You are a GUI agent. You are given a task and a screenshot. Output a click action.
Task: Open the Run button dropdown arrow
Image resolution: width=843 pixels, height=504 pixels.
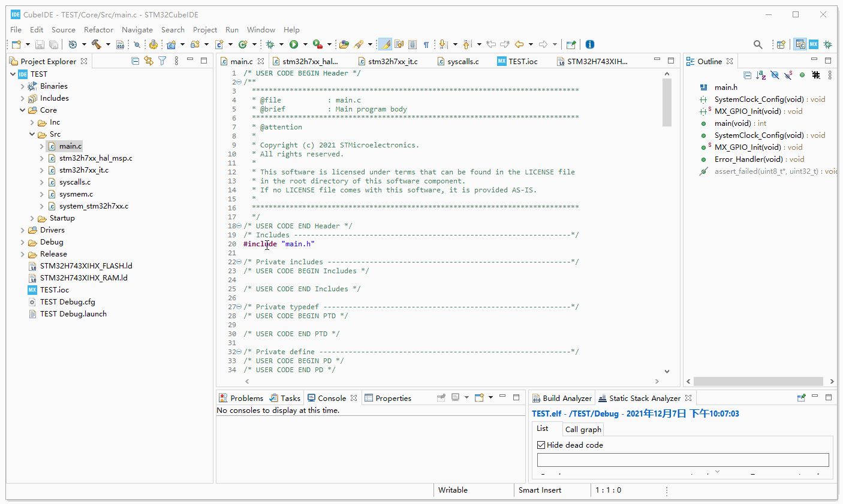pyautogui.click(x=305, y=44)
